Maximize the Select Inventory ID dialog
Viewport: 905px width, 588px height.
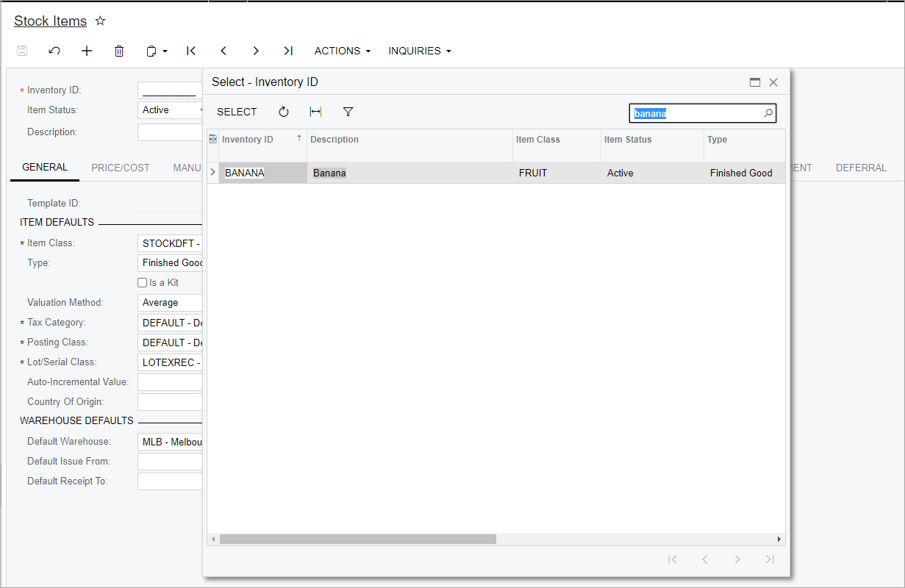pyautogui.click(x=755, y=82)
